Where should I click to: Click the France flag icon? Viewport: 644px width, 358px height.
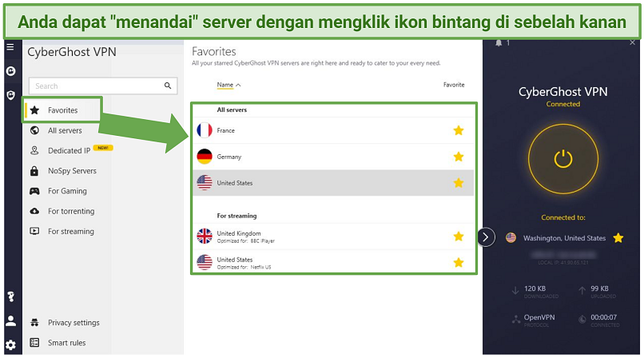[205, 130]
